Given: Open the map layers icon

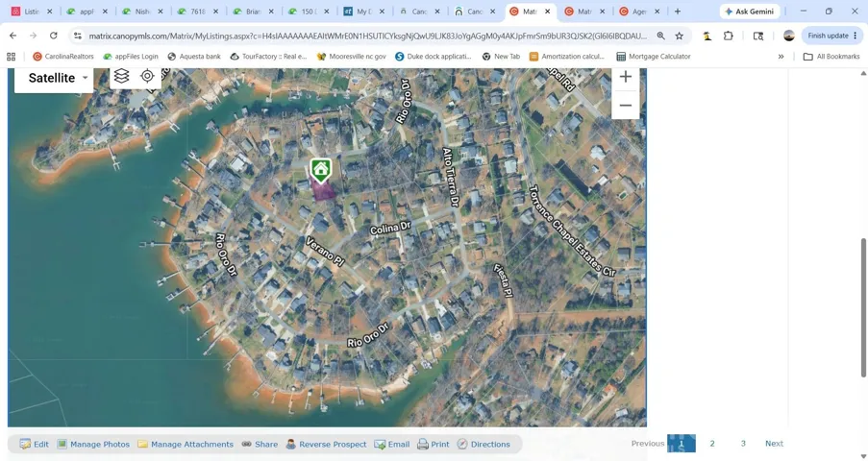Looking at the screenshot, I should (x=121, y=76).
